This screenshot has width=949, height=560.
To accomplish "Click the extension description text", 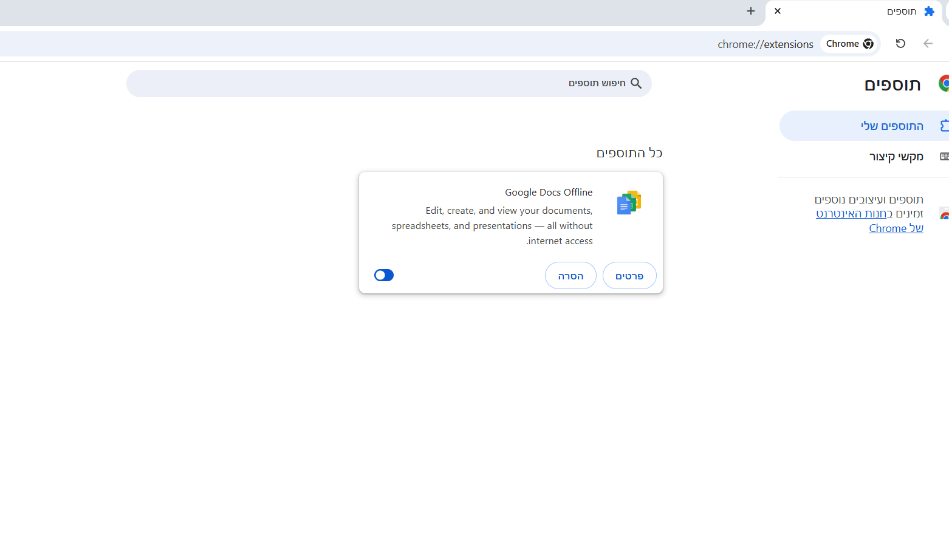I will (x=492, y=225).
